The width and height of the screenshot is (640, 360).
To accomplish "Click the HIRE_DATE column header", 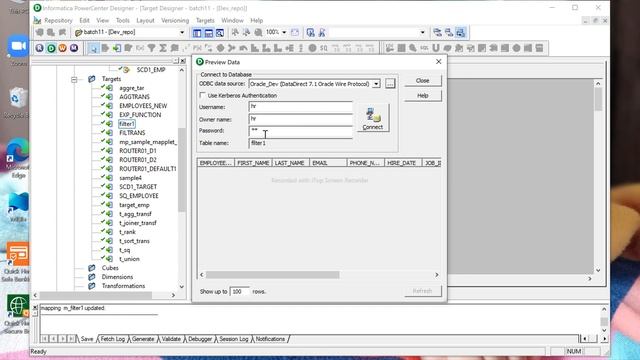I will 402,163.
